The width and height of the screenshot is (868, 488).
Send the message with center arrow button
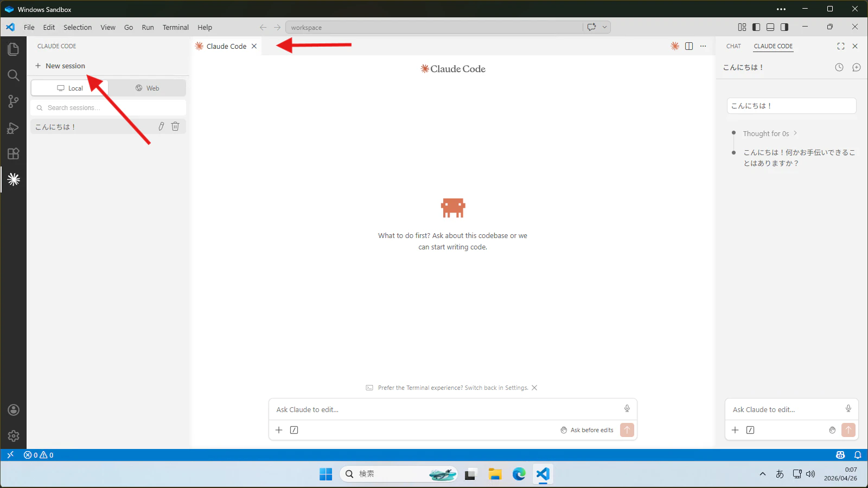(627, 430)
